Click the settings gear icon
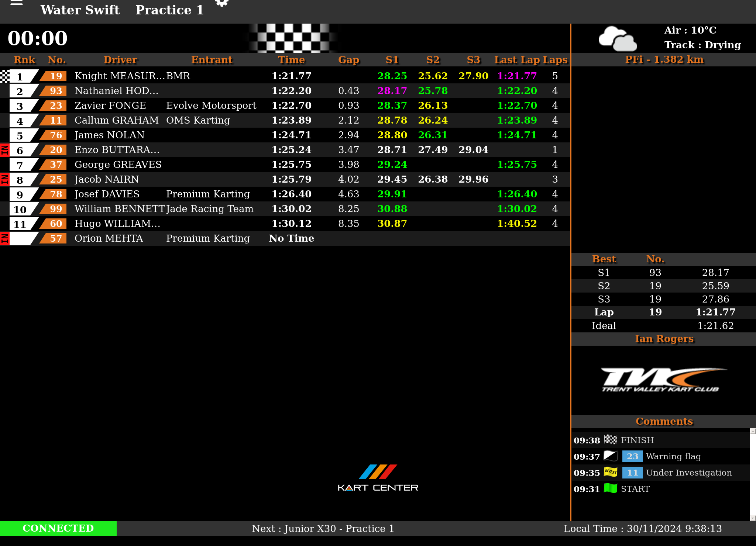Image resolution: width=756 pixels, height=546 pixels. [222, 3]
